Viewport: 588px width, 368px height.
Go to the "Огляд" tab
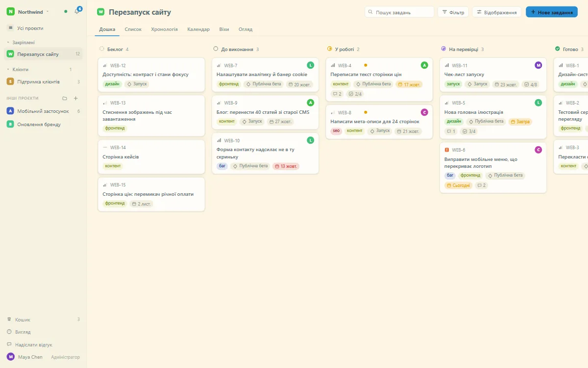coord(245,29)
